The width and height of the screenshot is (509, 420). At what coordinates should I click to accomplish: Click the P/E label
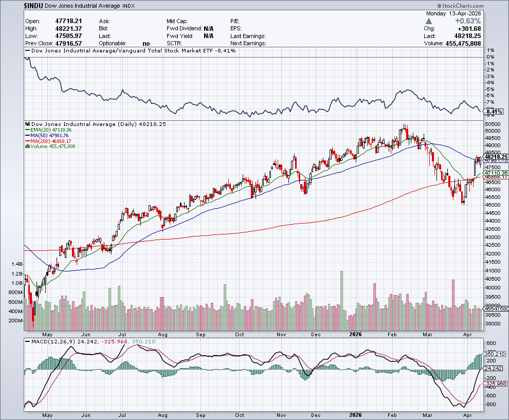tap(234, 21)
